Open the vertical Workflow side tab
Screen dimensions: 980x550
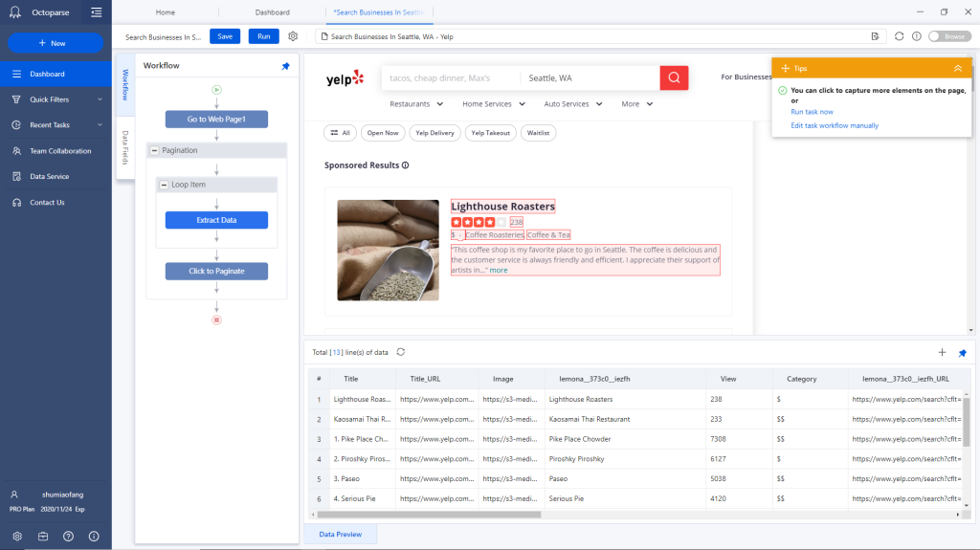125,84
